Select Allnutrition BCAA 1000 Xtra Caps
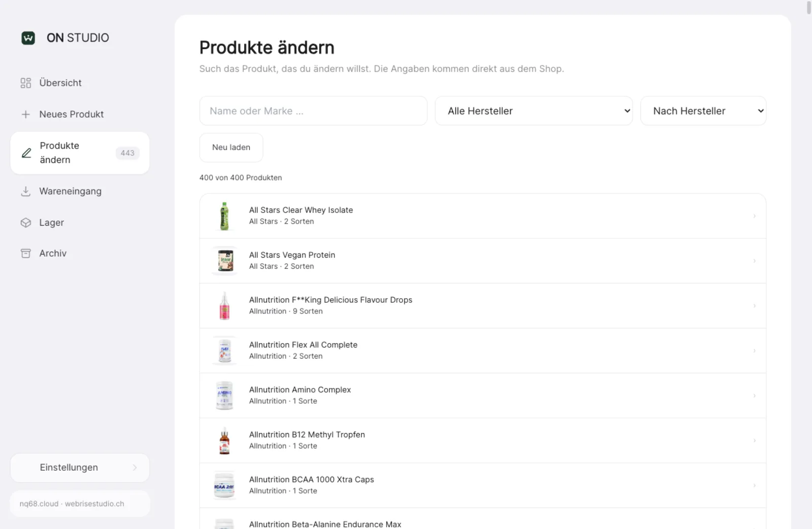Viewport: 812px width, 529px height. (x=483, y=485)
